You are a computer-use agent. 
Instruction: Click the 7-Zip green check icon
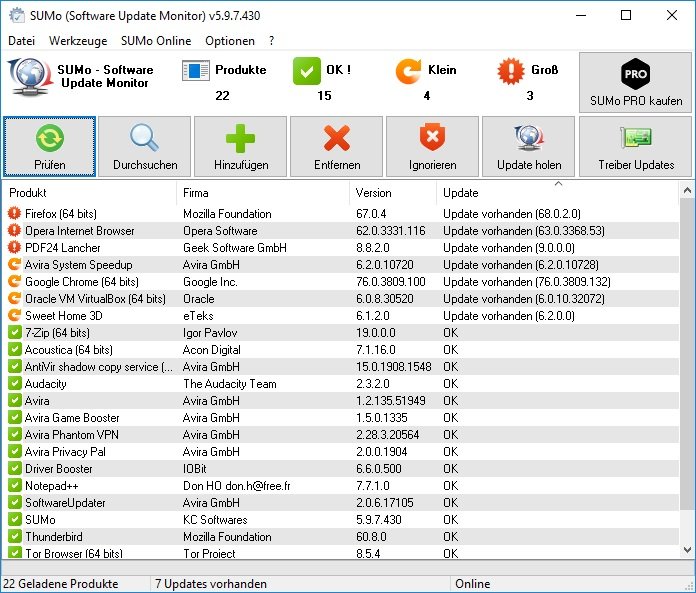click(14, 332)
